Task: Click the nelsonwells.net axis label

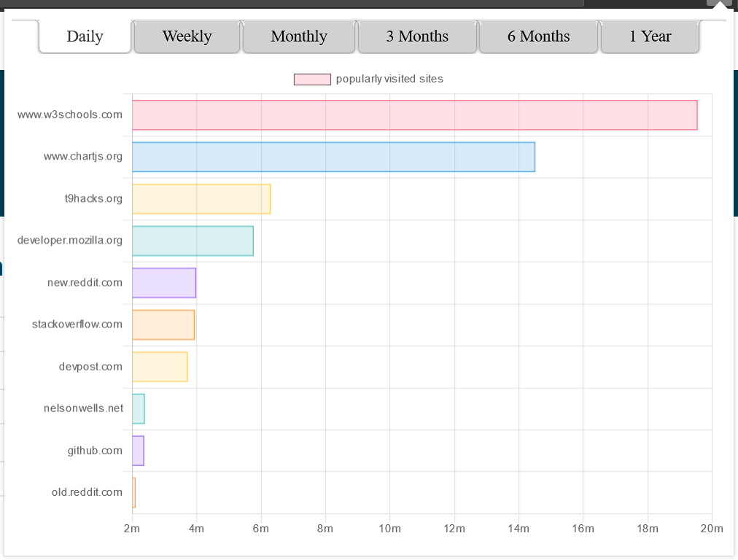Action: pos(83,408)
